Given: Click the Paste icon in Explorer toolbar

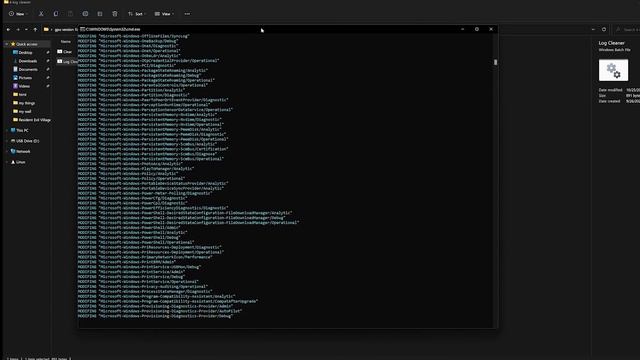Looking at the screenshot, I should coord(70,14).
